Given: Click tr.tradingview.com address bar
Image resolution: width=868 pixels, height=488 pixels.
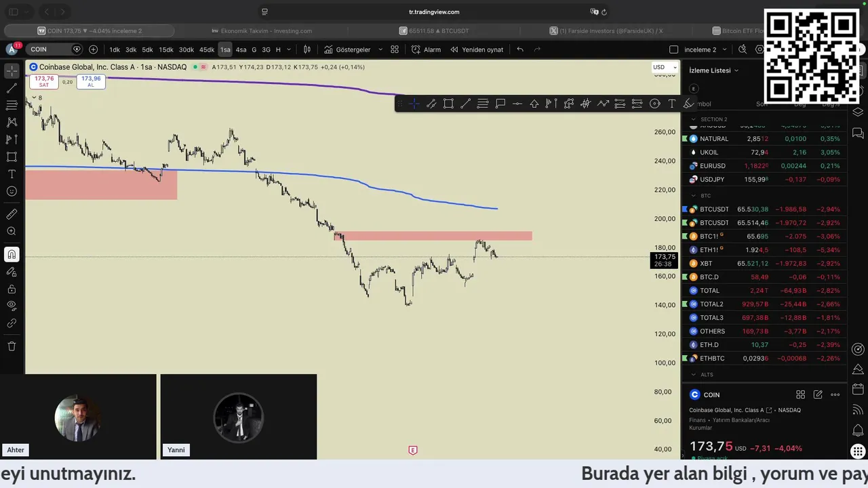Looking at the screenshot, I should (x=434, y=12).
